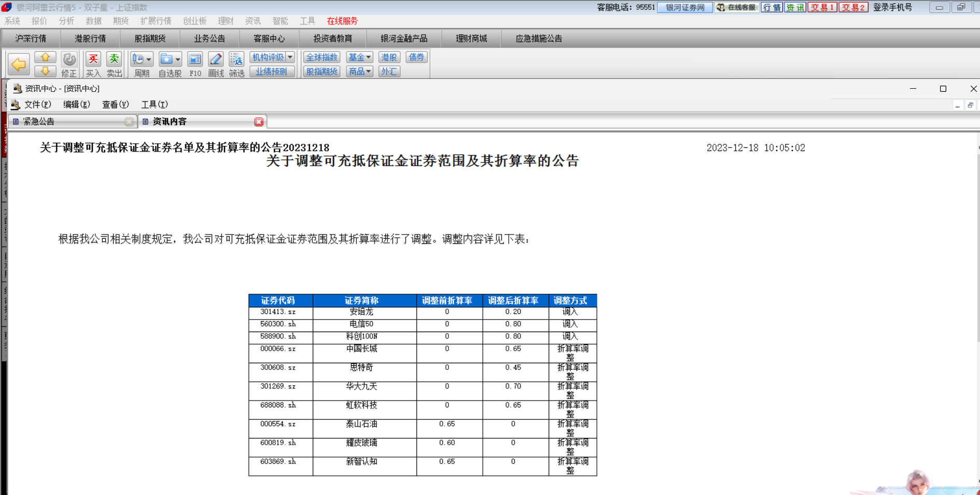Click the 行情 button in title bar
This screenshot has width=980, height=495.
coord(772,7)
